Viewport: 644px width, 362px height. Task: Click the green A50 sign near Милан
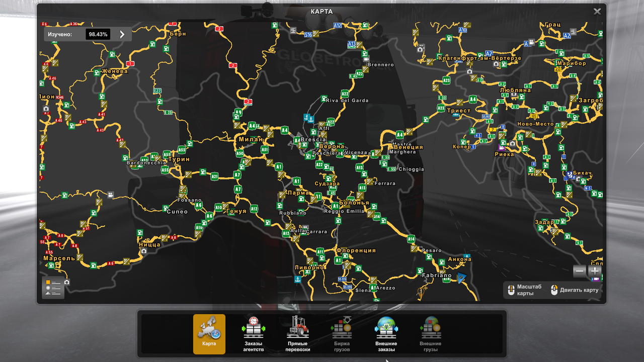click(x=240, y=153)
